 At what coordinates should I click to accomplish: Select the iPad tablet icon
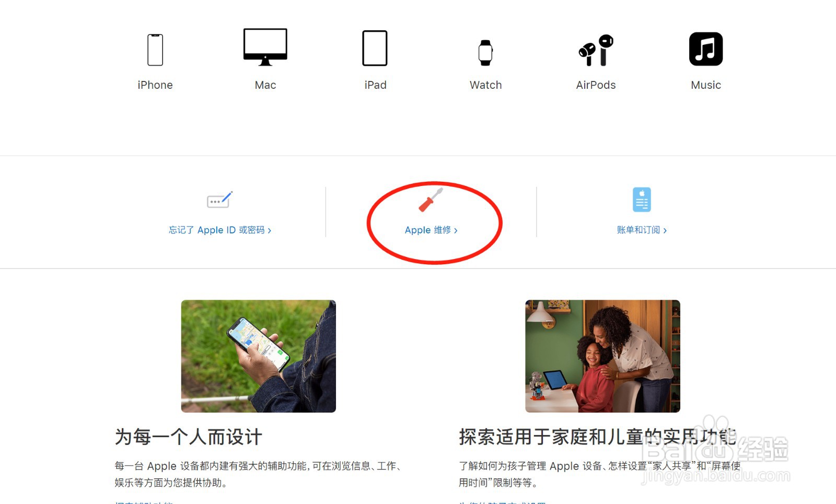click(375, 48)
